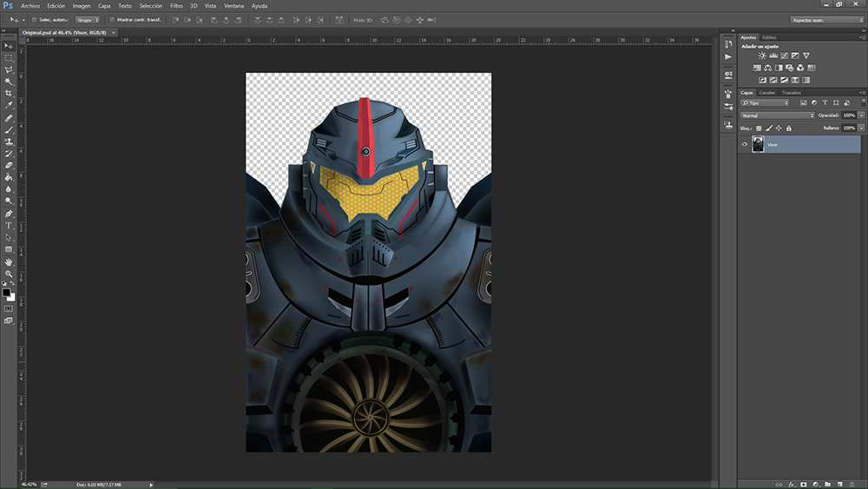
Task: Select the Type tool
Action: (9, 226)
